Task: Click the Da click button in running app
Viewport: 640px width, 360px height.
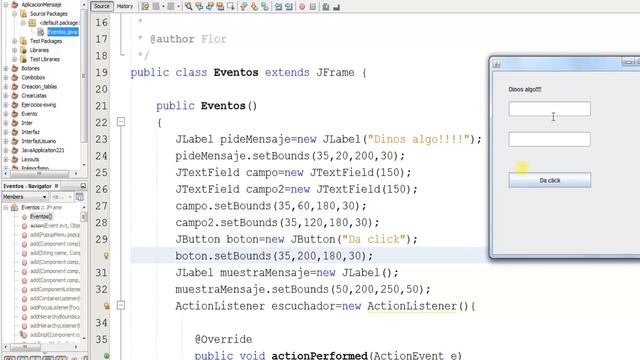Action: click(x=550, y=180)
